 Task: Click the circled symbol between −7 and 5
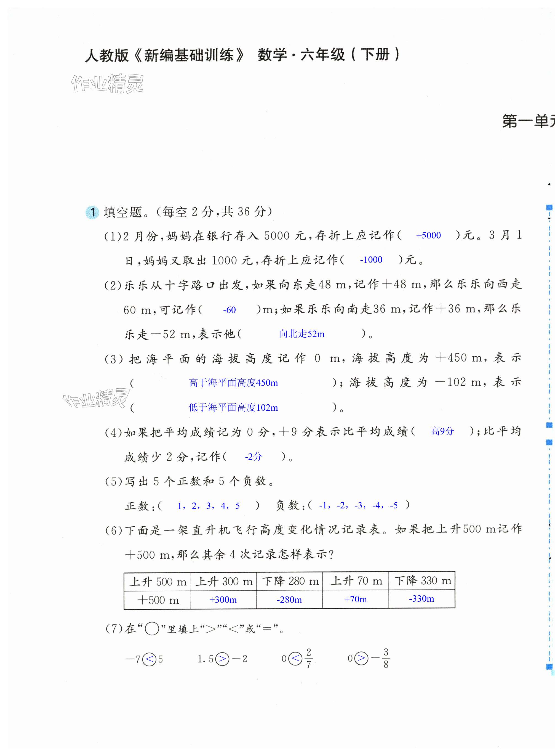[150, 659]
